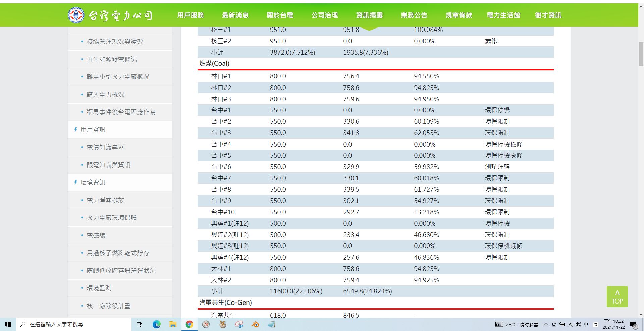Open the volume speaker tray icon
This screenshot has width=644, height=331.
pyautogui.click(x=578, y=324)
